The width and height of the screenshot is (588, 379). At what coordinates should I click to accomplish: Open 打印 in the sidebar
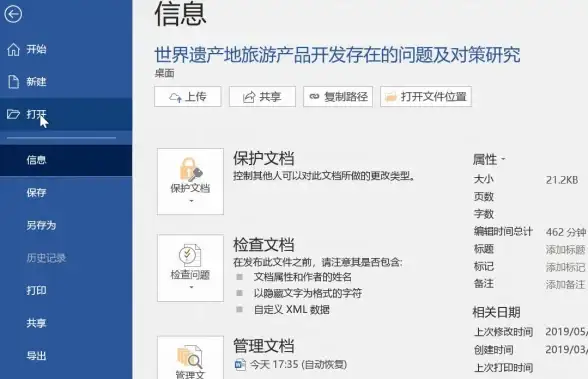66,291
